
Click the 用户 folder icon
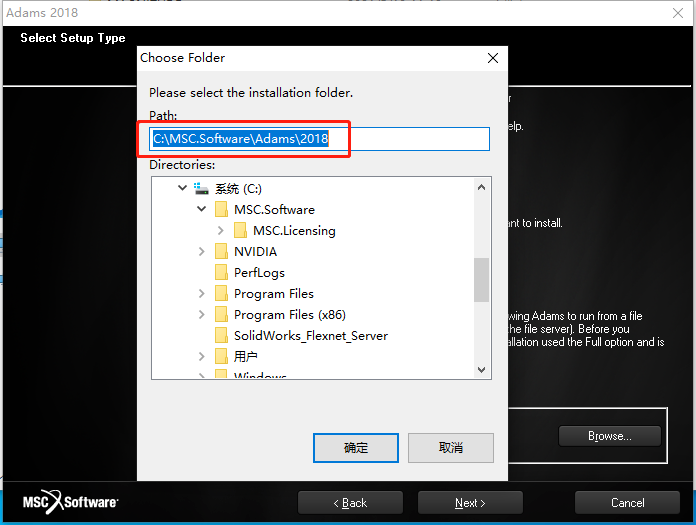(221, 356)
